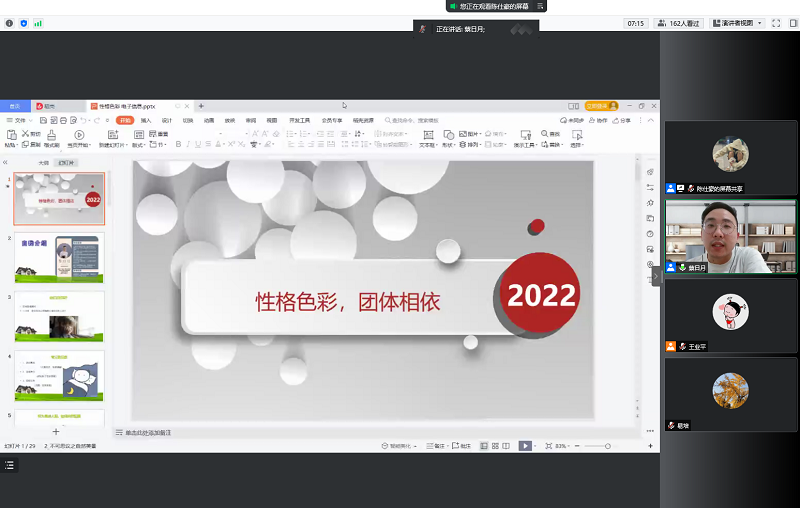Toggle bold formatting
Viewport: 800px width, 508px height.
tap(177, 144)
